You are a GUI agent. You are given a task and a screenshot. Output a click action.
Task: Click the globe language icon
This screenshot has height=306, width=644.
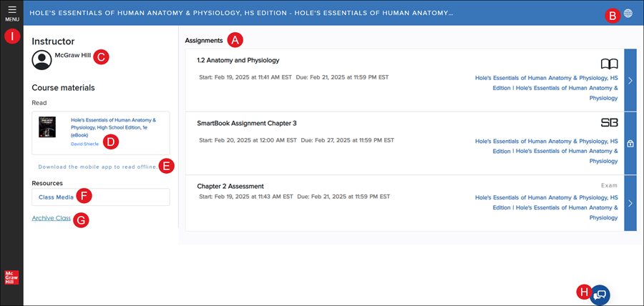[x=628, y=13]
